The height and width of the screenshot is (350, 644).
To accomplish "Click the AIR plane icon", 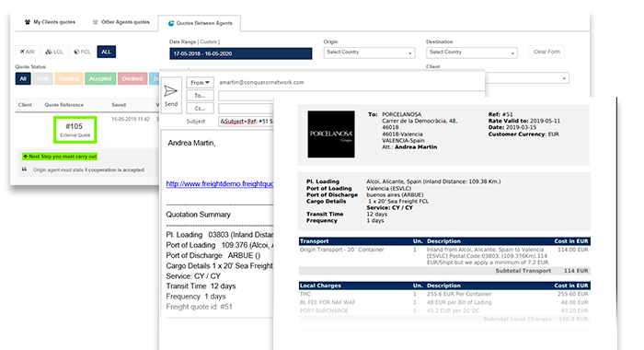I will pos(23,52).
